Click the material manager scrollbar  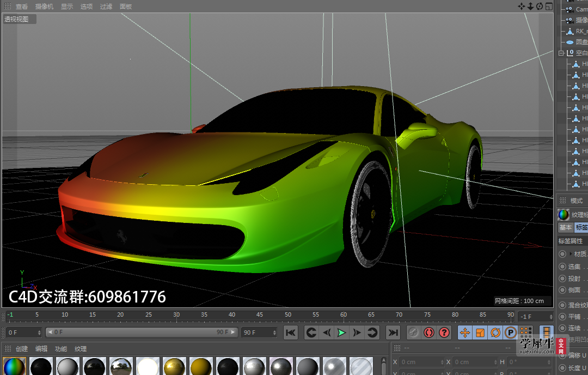383,366
